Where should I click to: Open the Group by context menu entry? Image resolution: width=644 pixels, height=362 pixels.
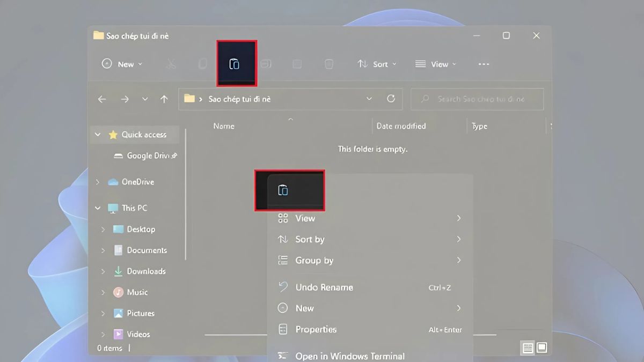pos(370,261)
